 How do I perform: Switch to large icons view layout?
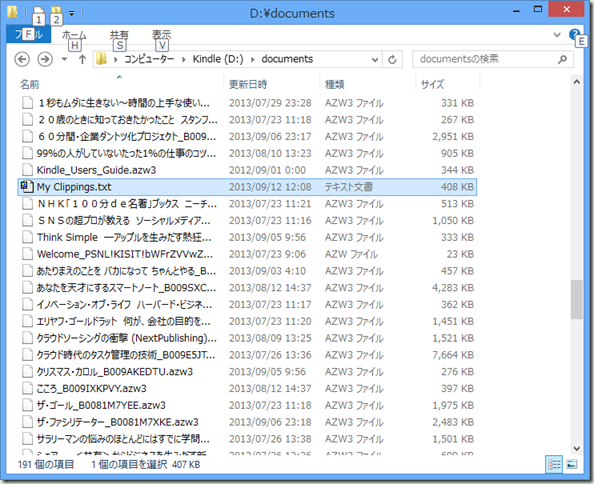(x=572, y=464)
